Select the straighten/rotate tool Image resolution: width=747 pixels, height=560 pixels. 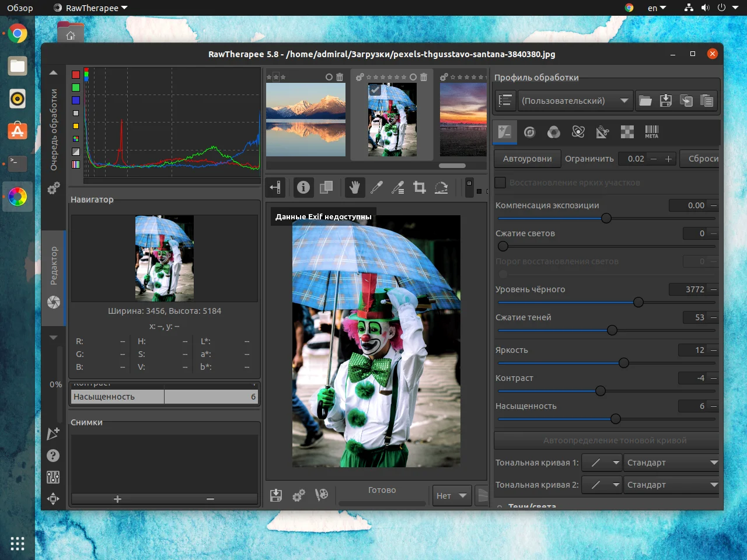[441, 187]
